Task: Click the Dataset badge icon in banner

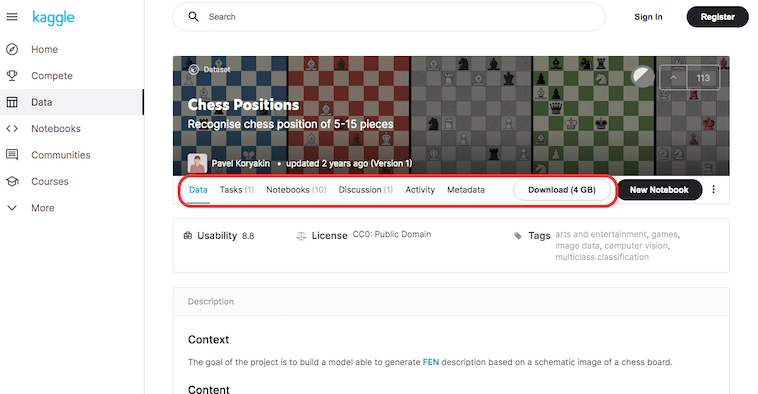Action: click(193, 70)
